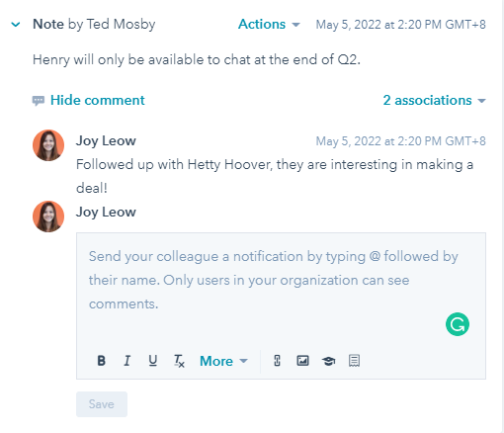Expand the 2 associations dropdown
This screenshot has width=504, height=433.
pyautogui.click(x=434, y=100)
